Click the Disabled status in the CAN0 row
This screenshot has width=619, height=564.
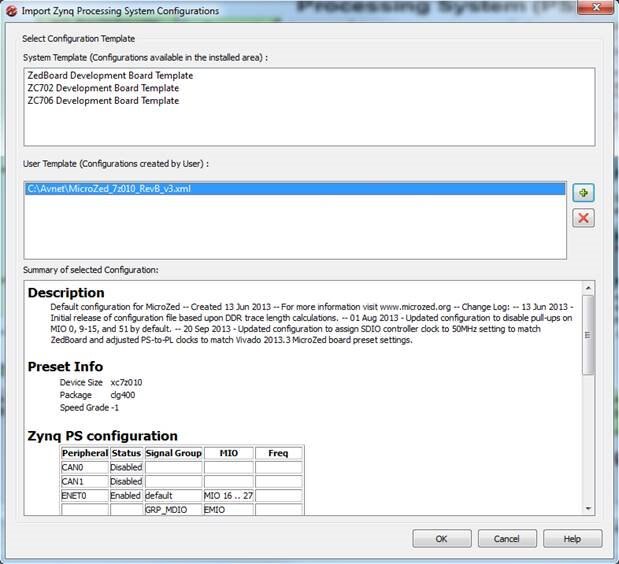tap(126, 467)
